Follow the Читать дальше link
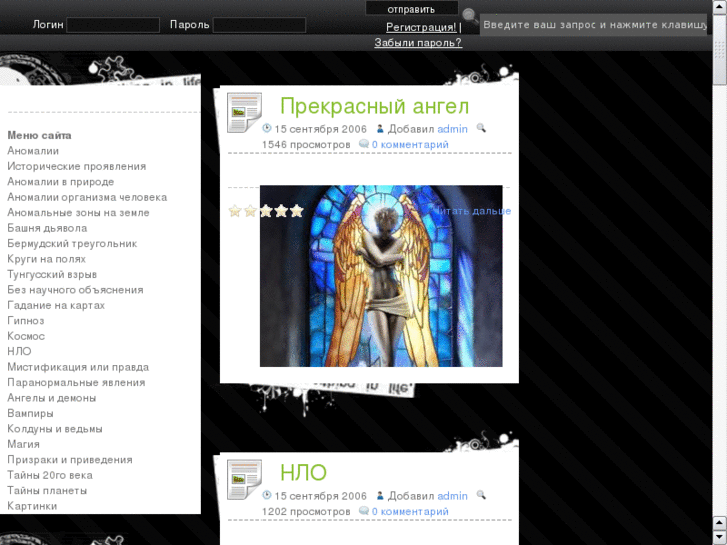This screenshot has width=727, height=545. (472, 211)
